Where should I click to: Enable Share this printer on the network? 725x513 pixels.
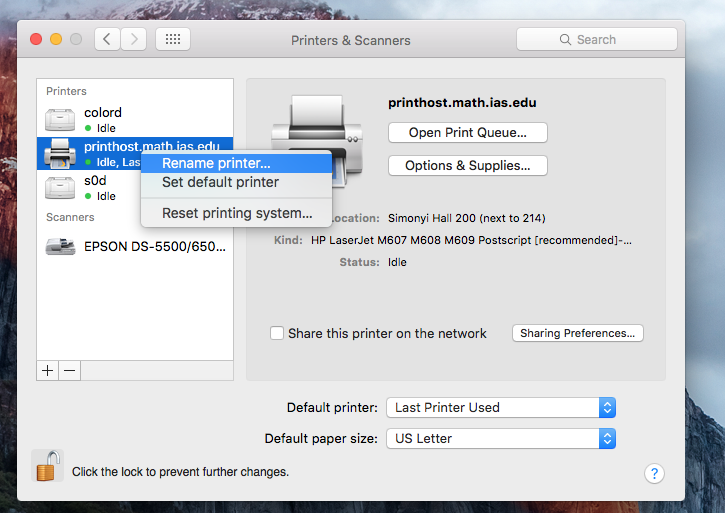[x=277, y=333]
